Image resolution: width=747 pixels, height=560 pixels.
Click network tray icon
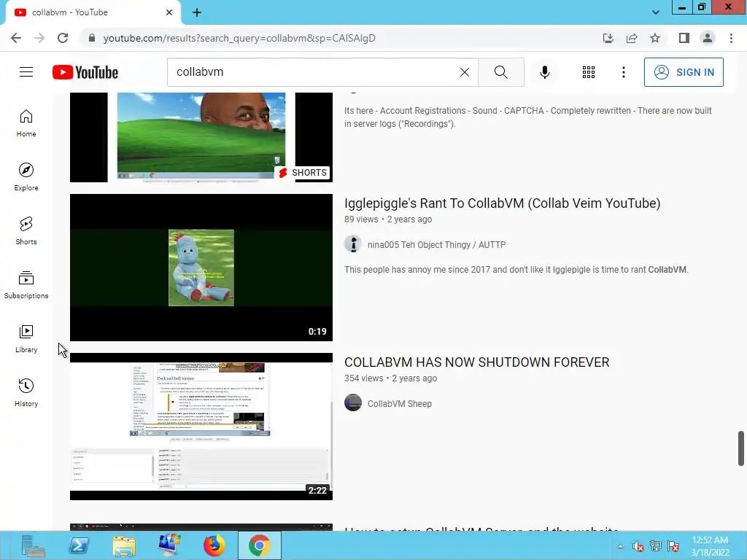tap(656, 546)
